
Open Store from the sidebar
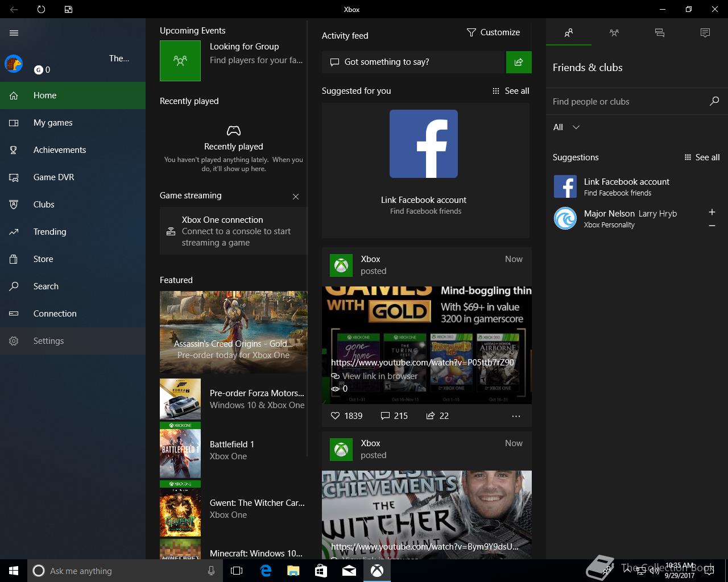pos(73,259)
